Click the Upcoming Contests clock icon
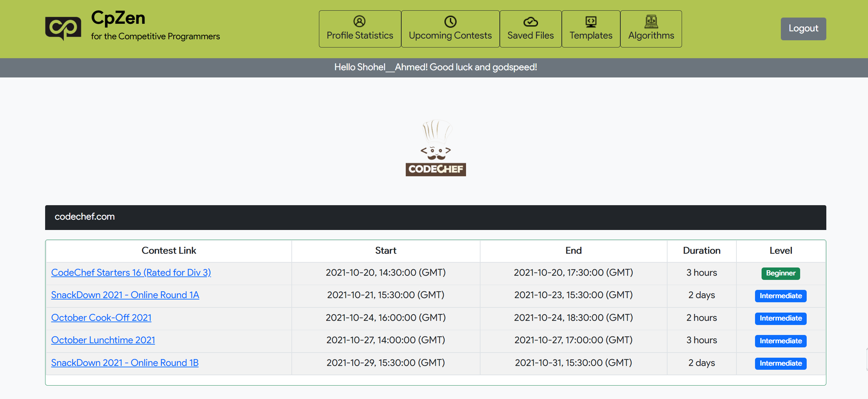868x399 pixels. tap(450, 21)
